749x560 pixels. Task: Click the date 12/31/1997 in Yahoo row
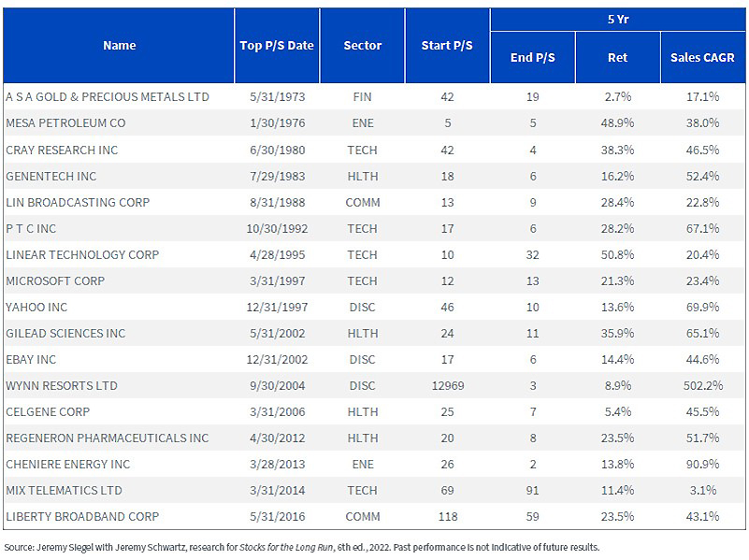point(277,308)
